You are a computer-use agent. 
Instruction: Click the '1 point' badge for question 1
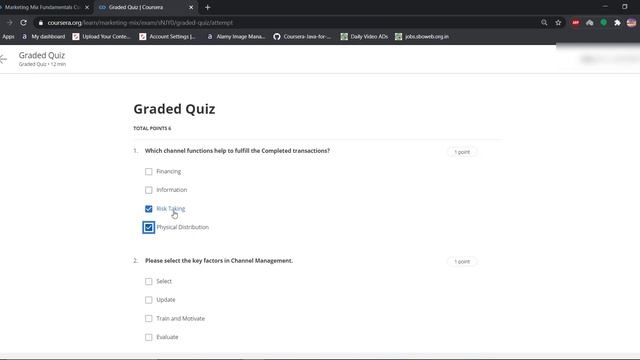pos(462,152)
